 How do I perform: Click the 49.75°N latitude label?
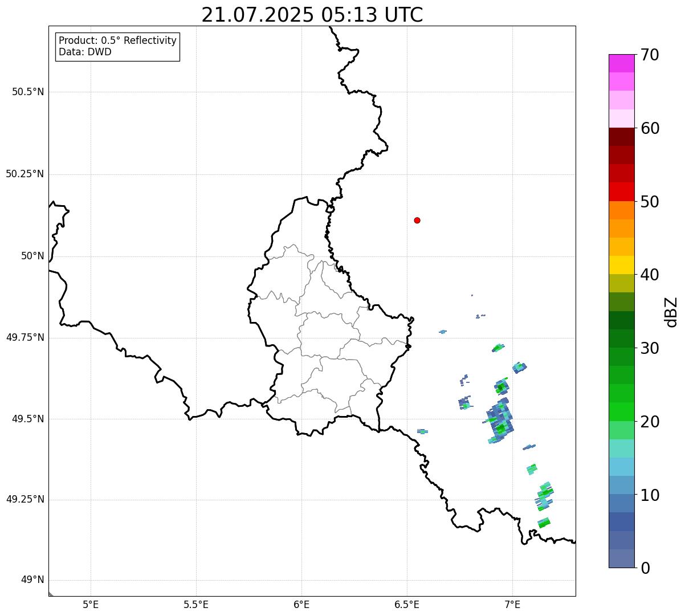click(x=25, y=337)
